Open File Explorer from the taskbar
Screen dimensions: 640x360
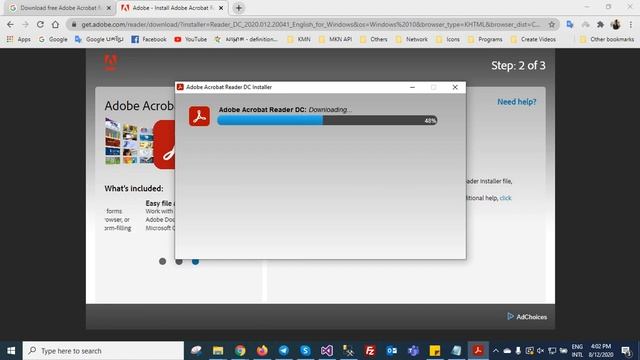[218, 351]
